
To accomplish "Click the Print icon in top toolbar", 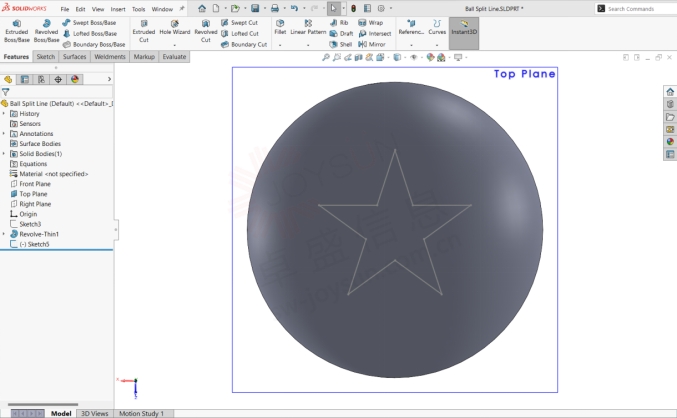I will point(275,8).
